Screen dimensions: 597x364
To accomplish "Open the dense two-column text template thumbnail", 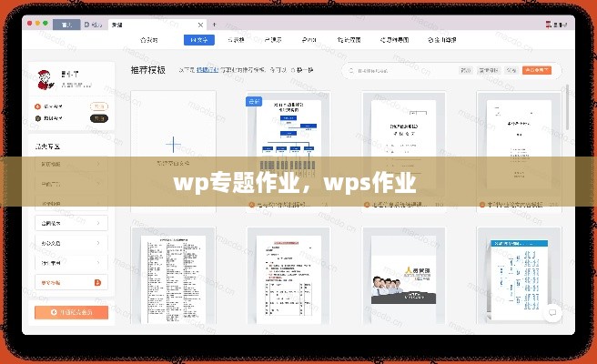I will point(173,278).
